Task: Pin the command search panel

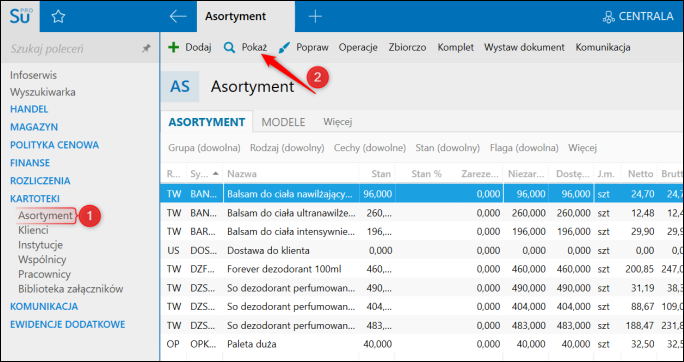Action: coord(146,49)
